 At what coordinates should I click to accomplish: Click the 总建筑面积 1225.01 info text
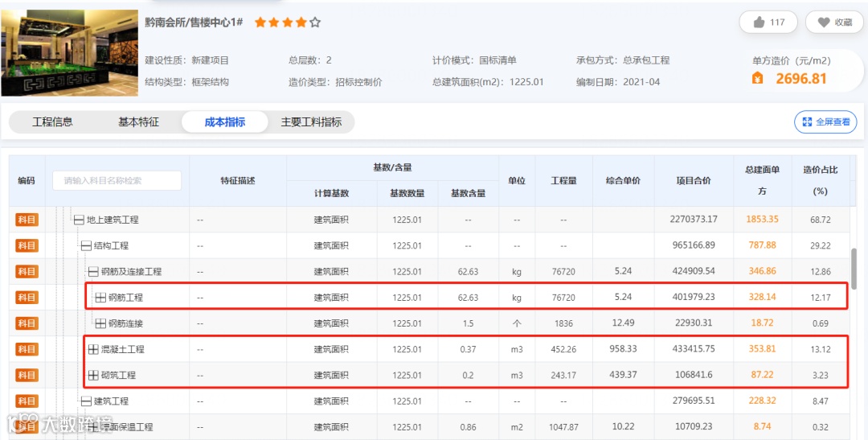click(x=489, y=82)
